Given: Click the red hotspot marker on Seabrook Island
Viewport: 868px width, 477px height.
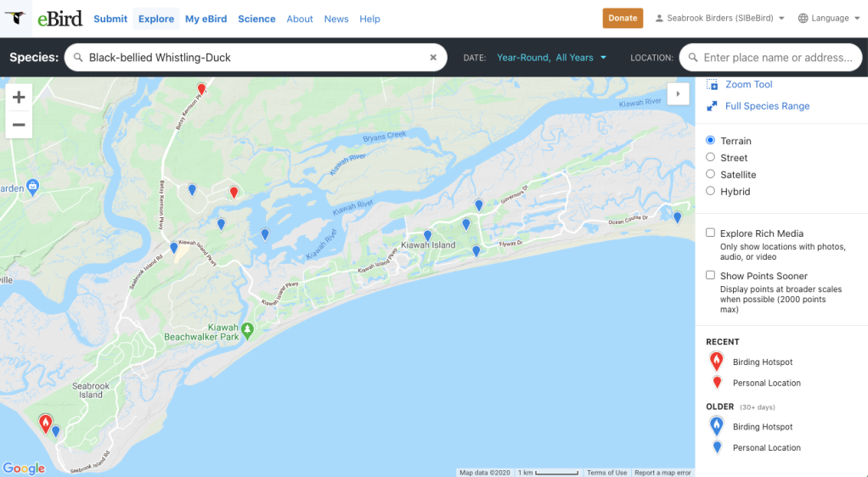Looking at the screenshot, I should click(x=46, y=424).
